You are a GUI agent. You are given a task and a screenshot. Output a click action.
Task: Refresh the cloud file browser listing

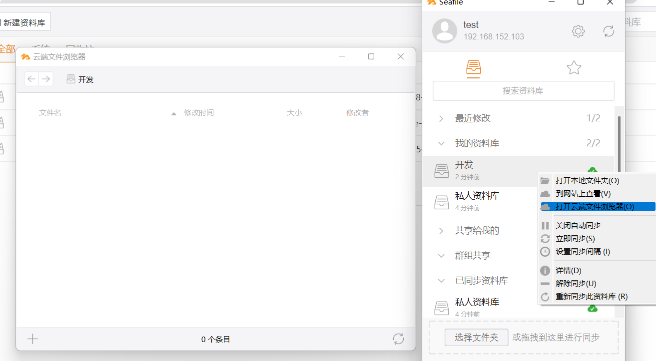[x=398, y=338]
